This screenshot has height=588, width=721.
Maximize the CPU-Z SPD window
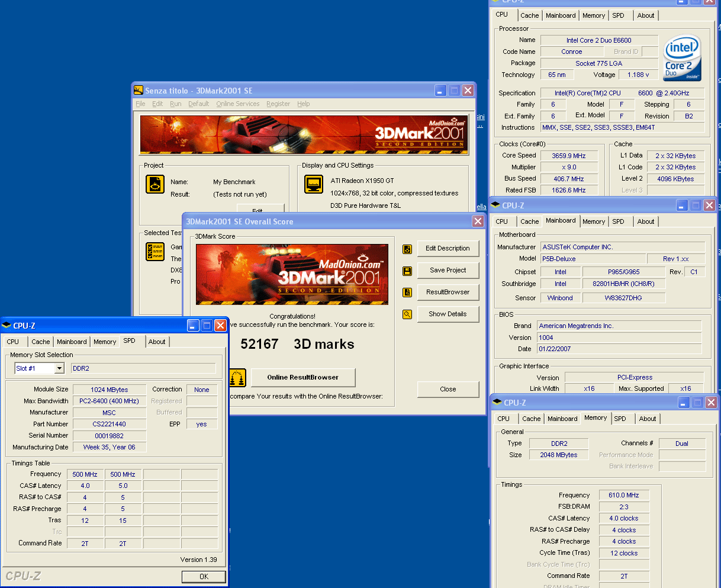(x=207, y=325)
